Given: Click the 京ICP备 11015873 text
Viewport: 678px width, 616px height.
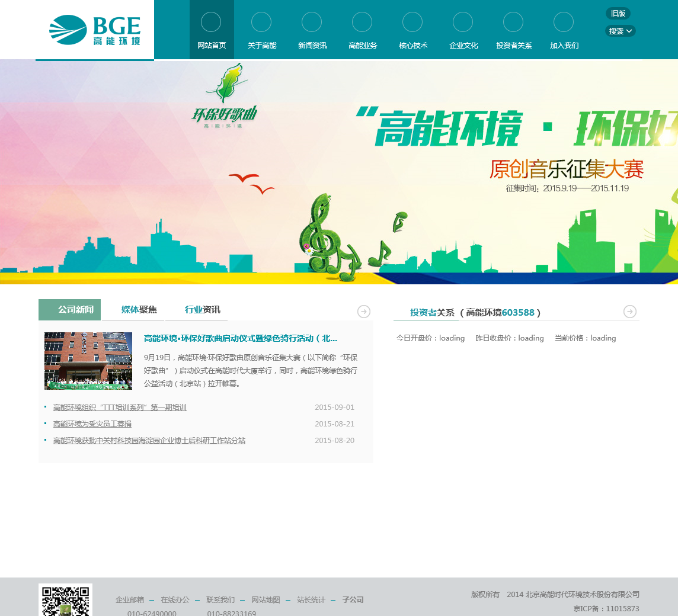Looking at the screenshot, I should pyautogui.click(x=606, y=609).
